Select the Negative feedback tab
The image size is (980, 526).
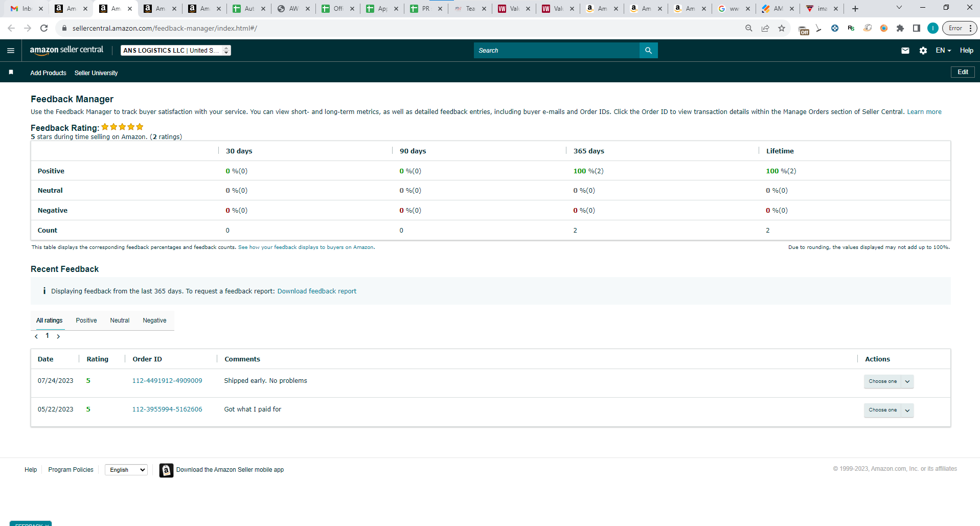(x=154, y=321)
